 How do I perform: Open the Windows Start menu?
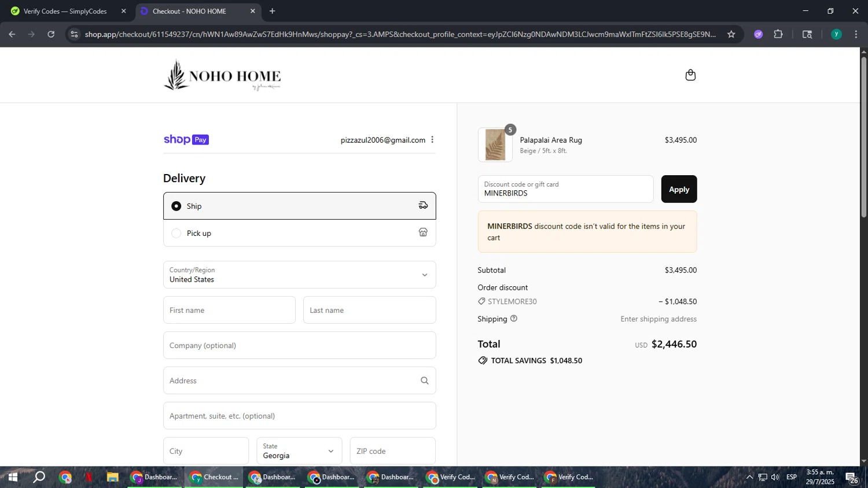click(12, 477)
